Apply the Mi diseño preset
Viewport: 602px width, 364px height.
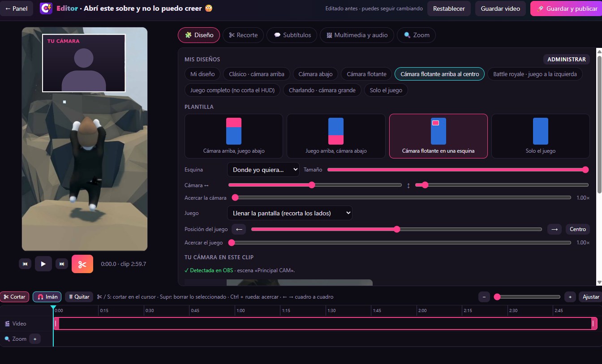click(202, 74)
